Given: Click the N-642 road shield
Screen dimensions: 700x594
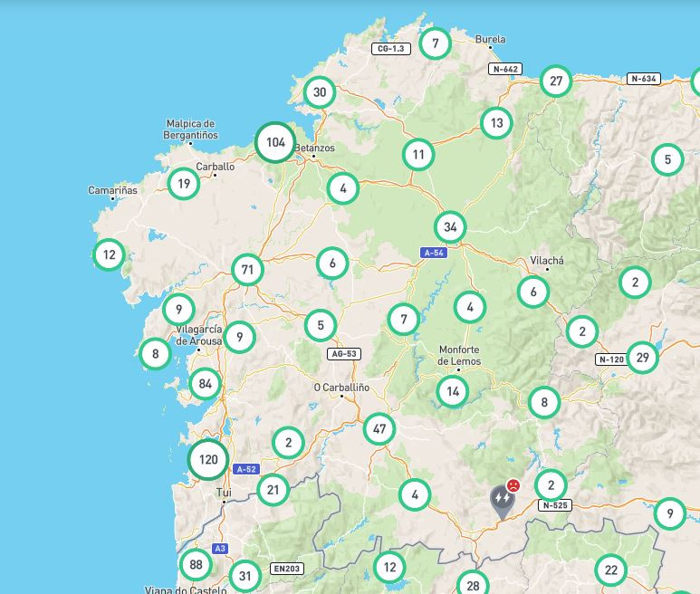Looking at the screenshot, I should (x=505, y=69).
